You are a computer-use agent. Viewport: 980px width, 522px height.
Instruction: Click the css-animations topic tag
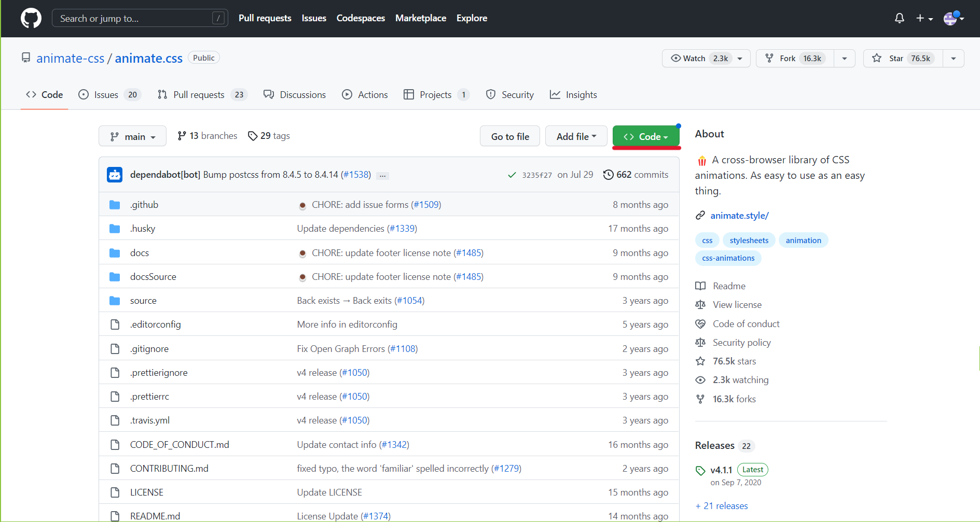728,258
